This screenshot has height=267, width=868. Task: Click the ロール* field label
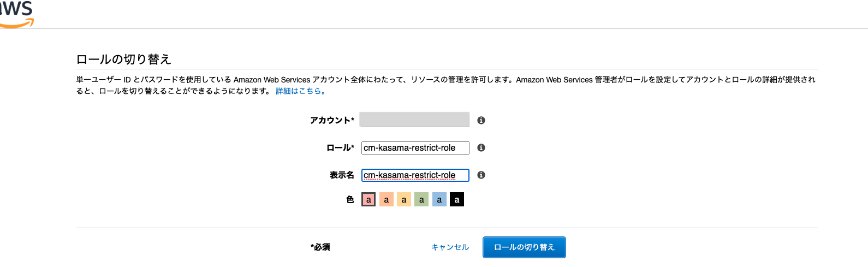point(340,147)
